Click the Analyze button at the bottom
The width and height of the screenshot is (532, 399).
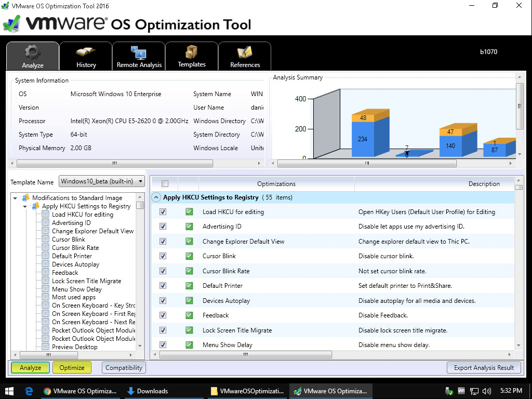point(30,367)
